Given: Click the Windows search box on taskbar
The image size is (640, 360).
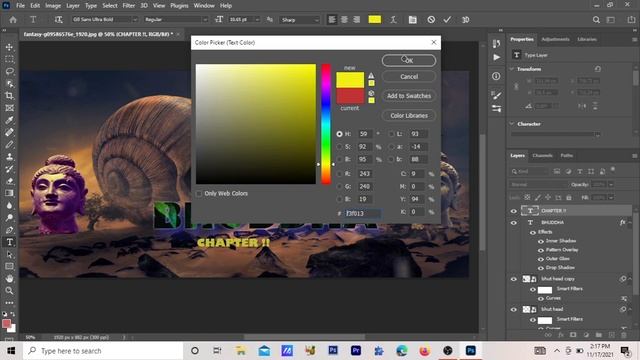Looking at the screenshot, I should [x=103, y=351].
